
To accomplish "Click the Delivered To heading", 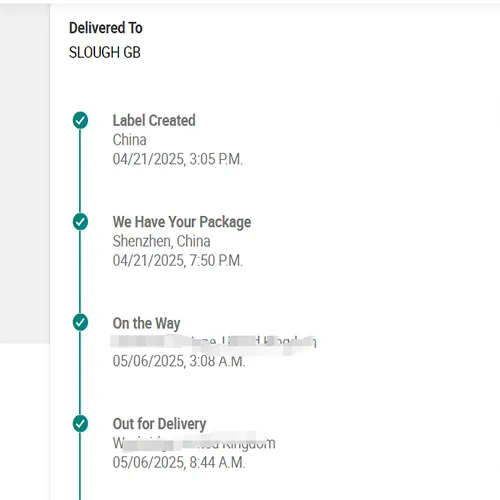I will pos(106,28).
